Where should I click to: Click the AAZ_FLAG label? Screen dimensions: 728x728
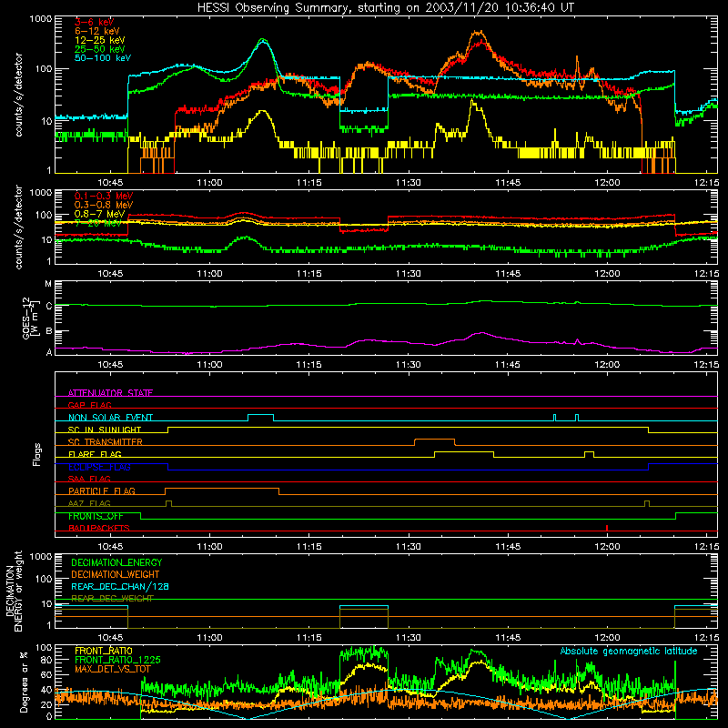pos(89,503)
